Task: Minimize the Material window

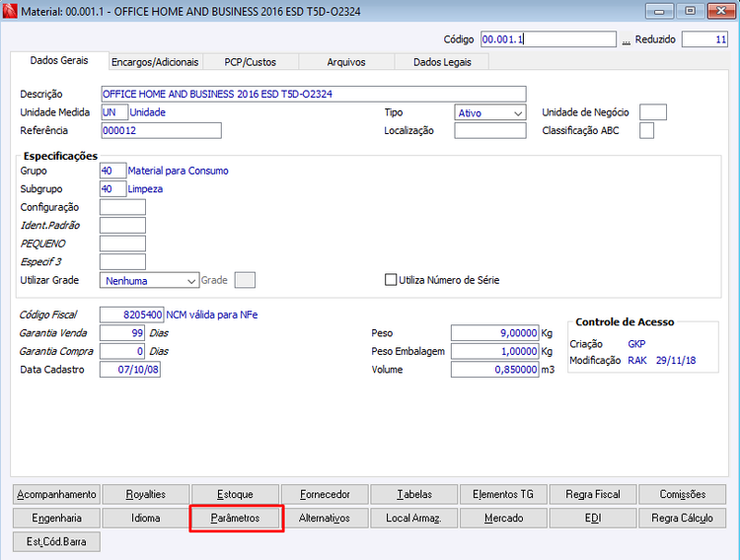Action: [x=659, y=11]
